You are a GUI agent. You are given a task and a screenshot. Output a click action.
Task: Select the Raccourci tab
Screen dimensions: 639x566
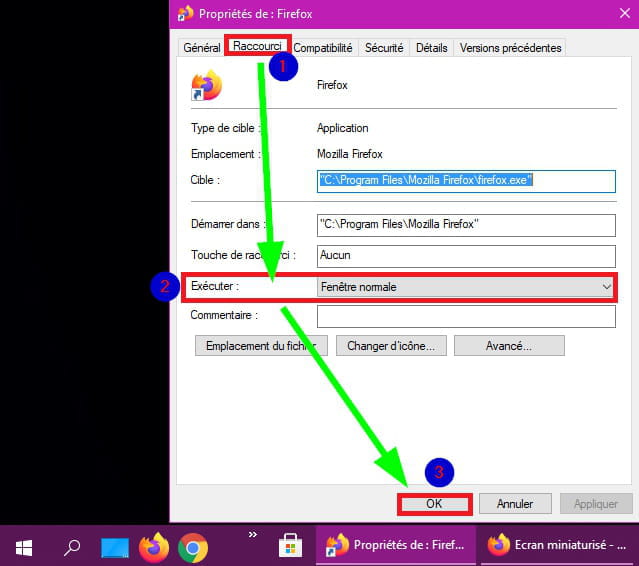(x=257, y=46)
